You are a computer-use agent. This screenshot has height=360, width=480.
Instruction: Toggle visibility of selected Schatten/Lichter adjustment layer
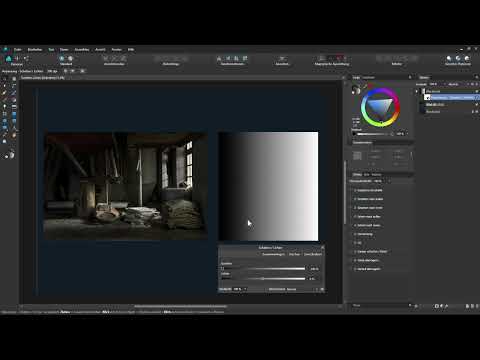(x=477, y=98)
